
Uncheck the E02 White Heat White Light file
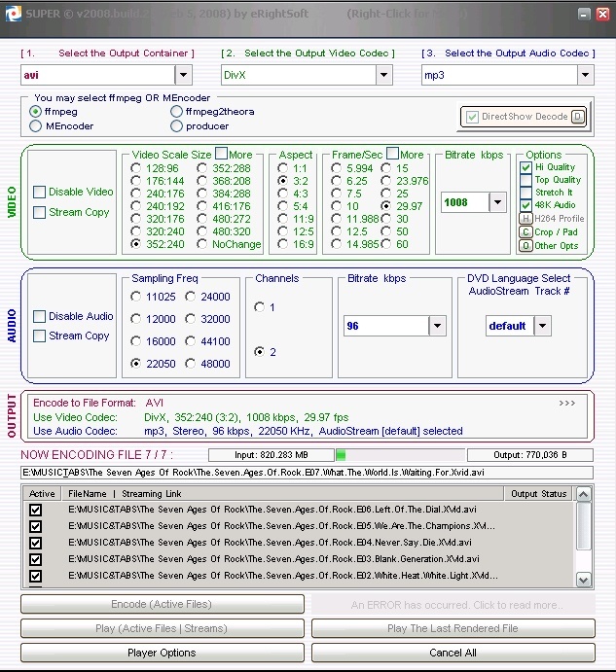click(36, 576)
